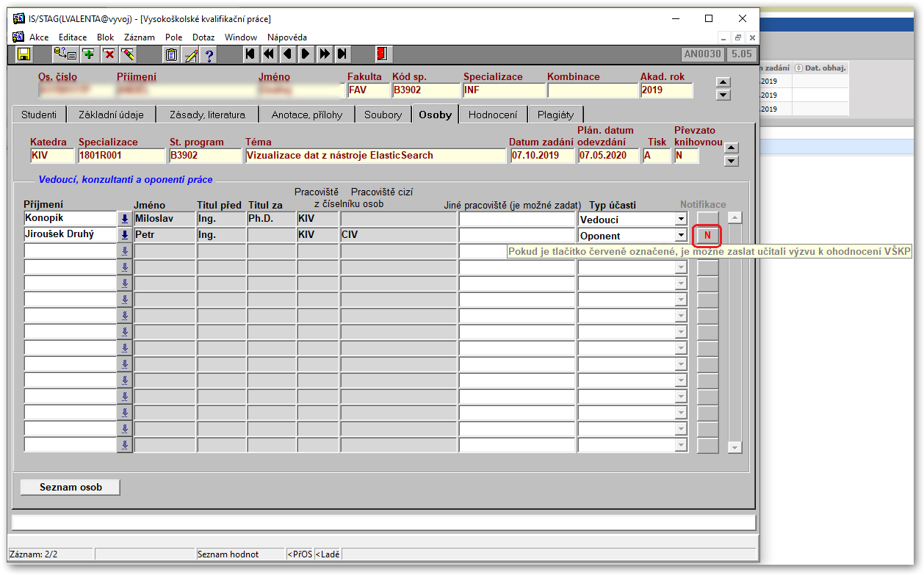
Task: Click the AN0030 form code button
Action: point(703,54)
